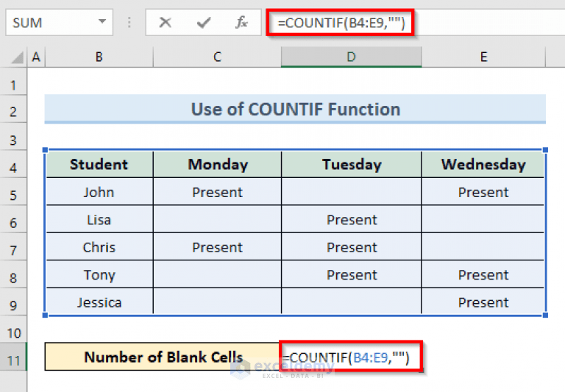Select Tony's blank Monday cell
Viewport: 565px width, 392px height.
[x=217, y=274]
